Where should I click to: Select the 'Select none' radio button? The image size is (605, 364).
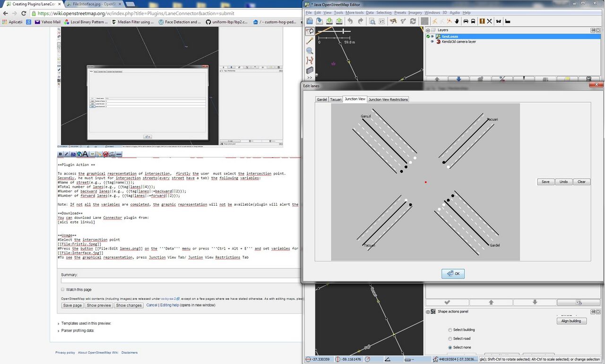[450, 347]
